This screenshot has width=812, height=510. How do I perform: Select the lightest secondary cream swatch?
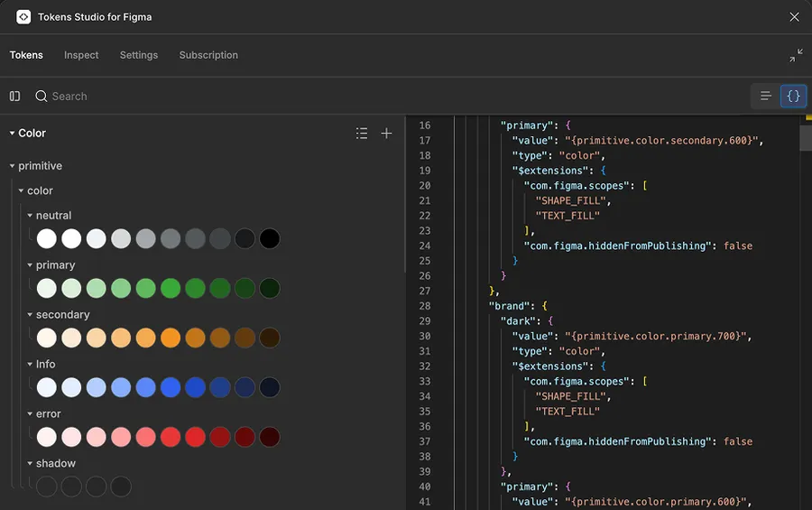coord(47,338)
